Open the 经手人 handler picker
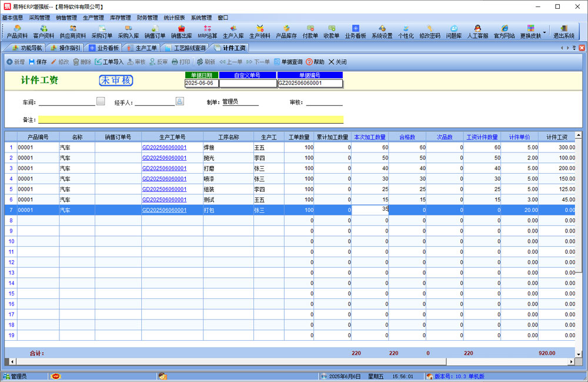 (x=180, y=101)
